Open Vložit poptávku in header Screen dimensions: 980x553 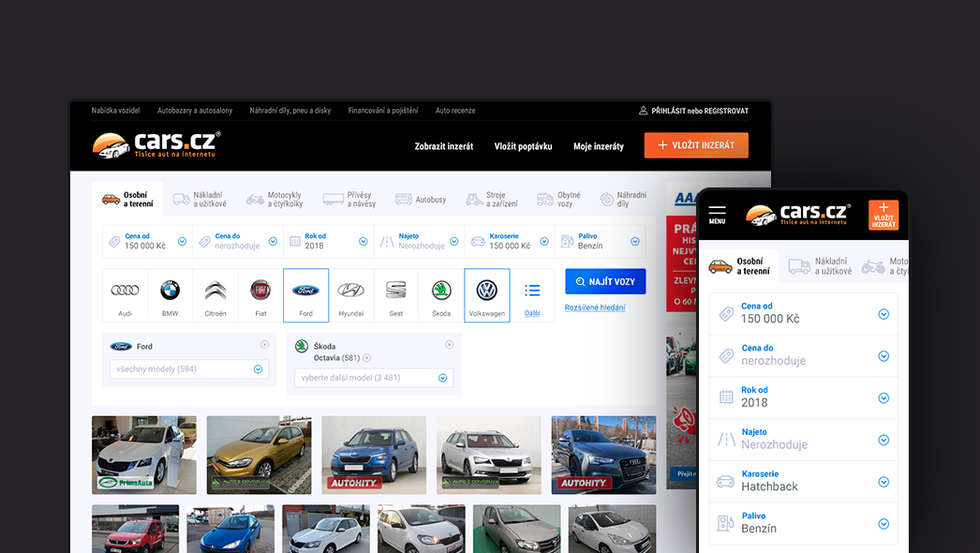pos(523,146)
